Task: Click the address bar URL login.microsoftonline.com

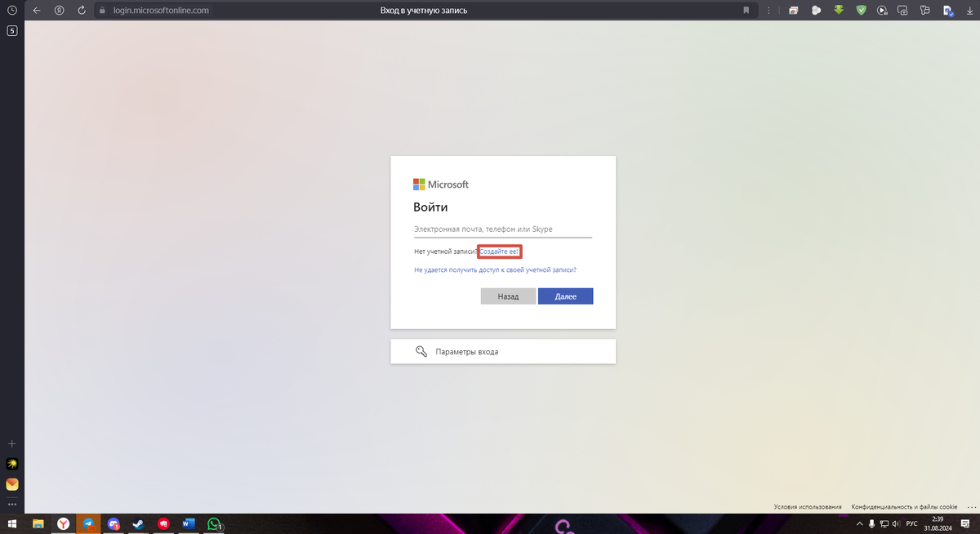Action: click(161, 11)
